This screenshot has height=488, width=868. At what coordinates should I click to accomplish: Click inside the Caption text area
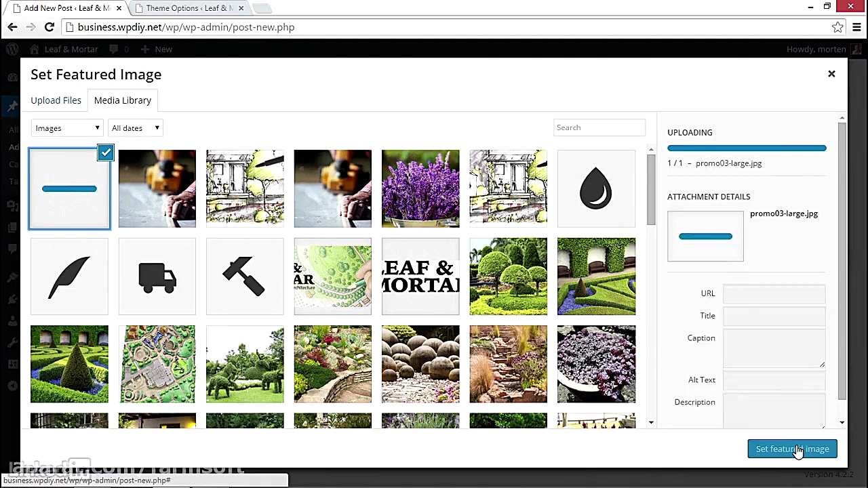(774, 348)
